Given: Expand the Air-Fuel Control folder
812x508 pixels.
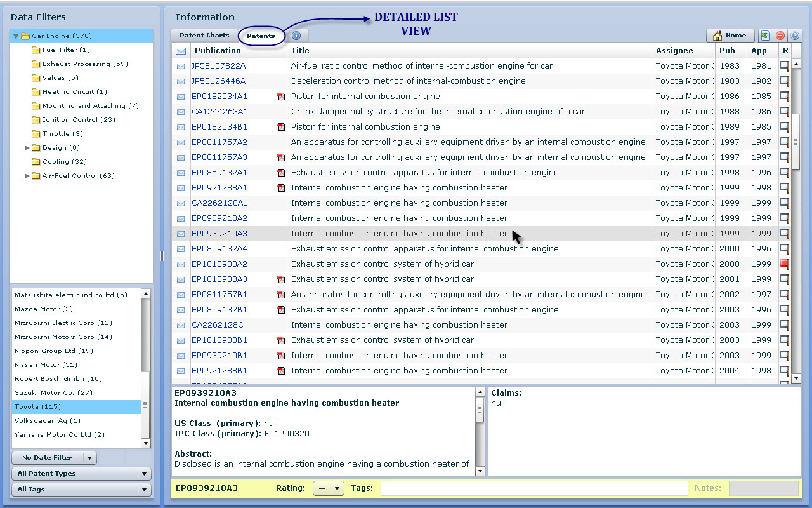Looking at the screenshot, I should coord(27,176).
